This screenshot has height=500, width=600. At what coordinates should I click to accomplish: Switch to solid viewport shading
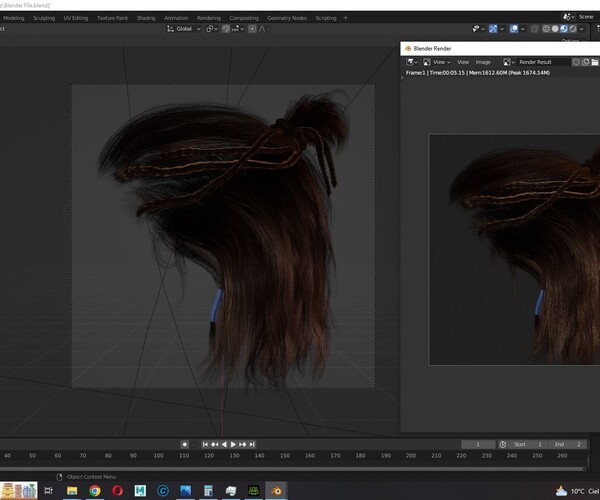click(555, 29)
